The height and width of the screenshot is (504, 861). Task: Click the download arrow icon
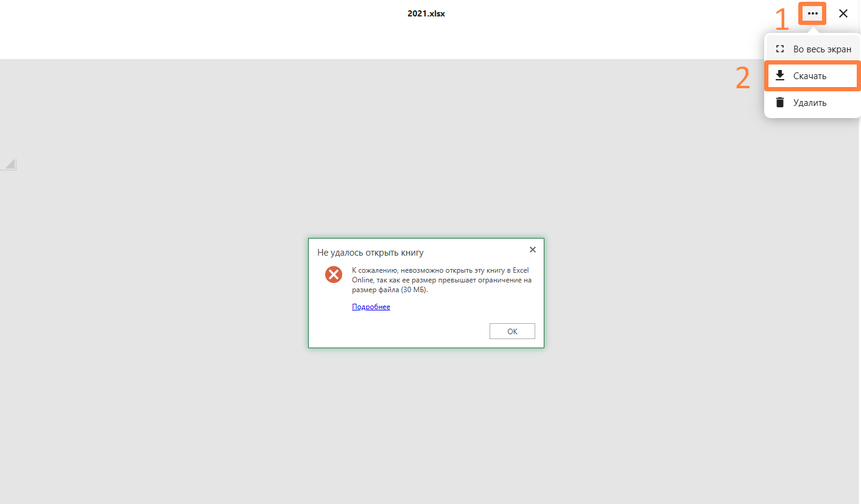coord(779,76)
